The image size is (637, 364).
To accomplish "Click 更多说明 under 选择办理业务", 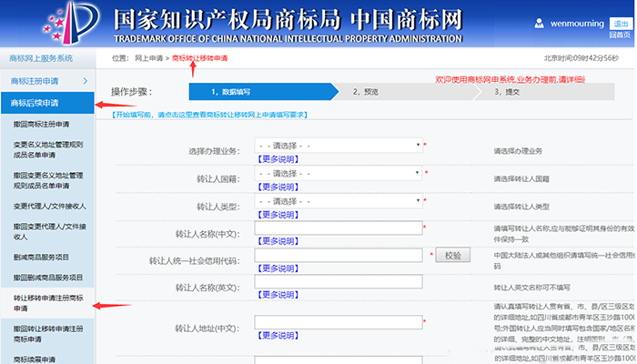I will [x=278, y=159].
